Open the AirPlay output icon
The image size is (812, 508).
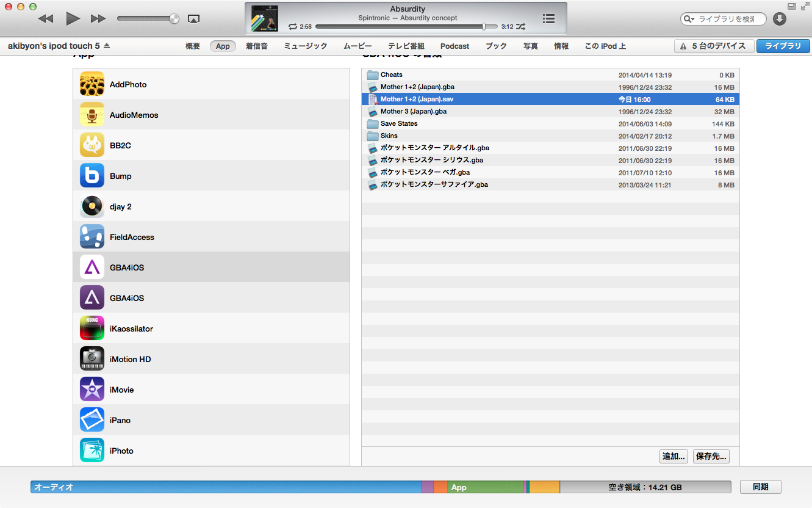tap(193, 19)
